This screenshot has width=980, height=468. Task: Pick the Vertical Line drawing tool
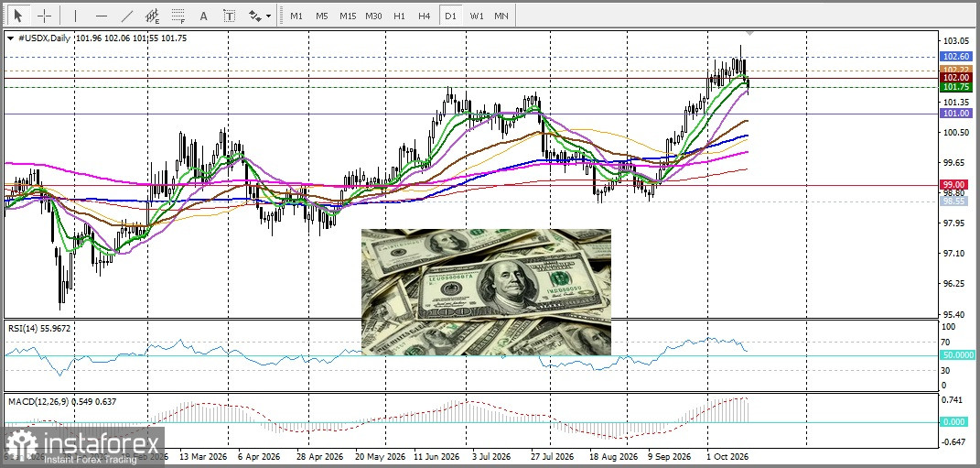(x=75, y=16)
